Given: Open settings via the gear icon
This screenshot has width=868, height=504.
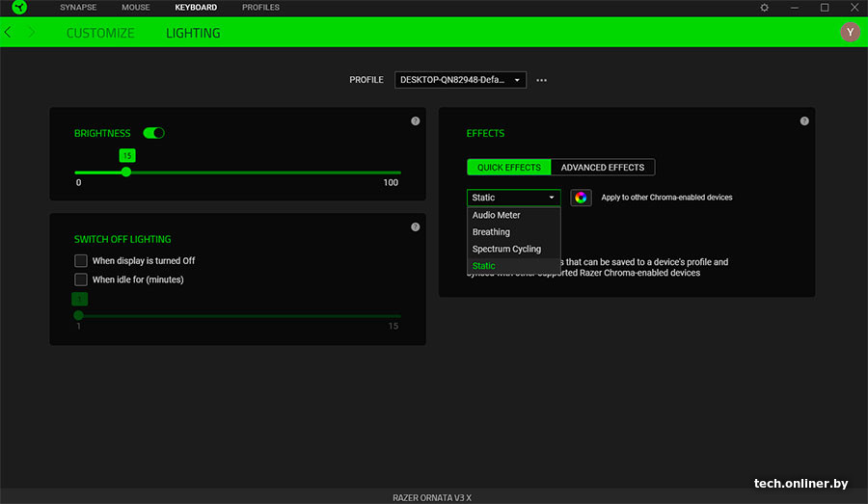Looking at the screenshot, I should click(x=765, y=8).
